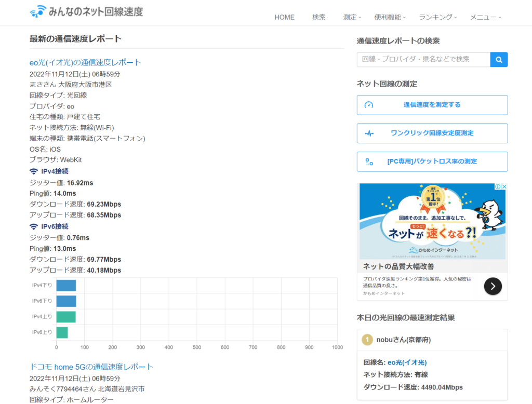
Task: Click the 回線タイプ: 光回線 text
Action: point(58,96)
